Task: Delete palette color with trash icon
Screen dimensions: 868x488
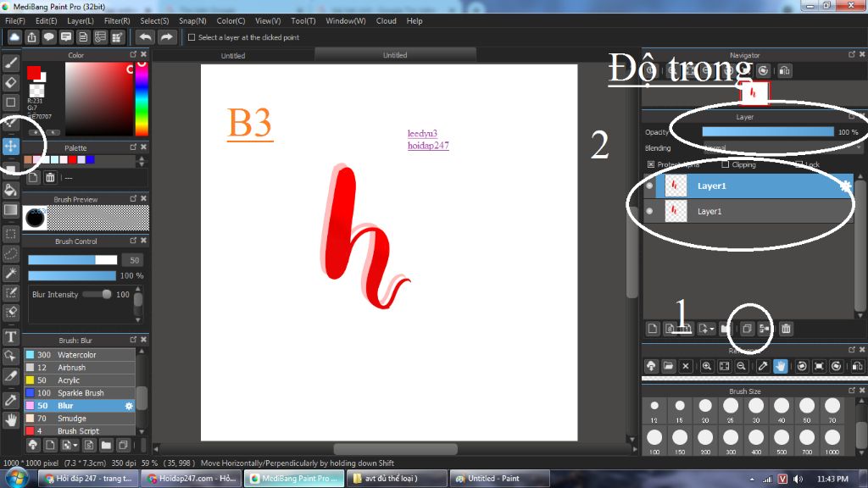Action: [50, 178]
